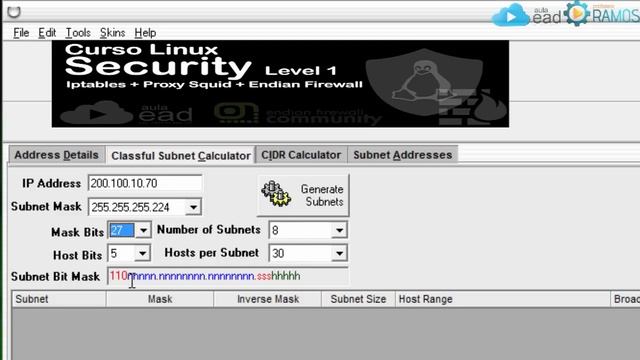This screenshot has width=640, height=360.
Task: Click the Mask column header
Action: [160, 299]
